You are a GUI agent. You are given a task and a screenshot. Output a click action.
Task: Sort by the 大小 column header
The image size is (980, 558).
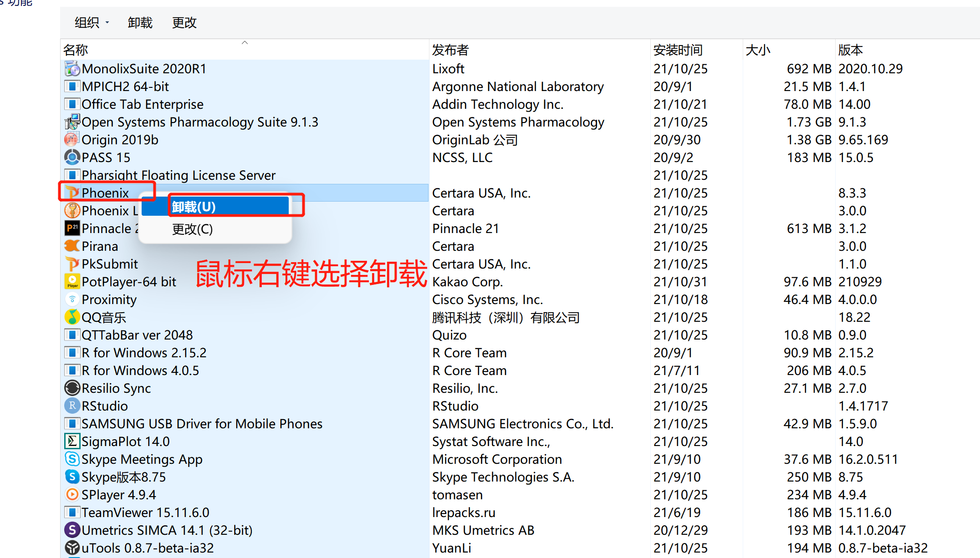(789, 50)
